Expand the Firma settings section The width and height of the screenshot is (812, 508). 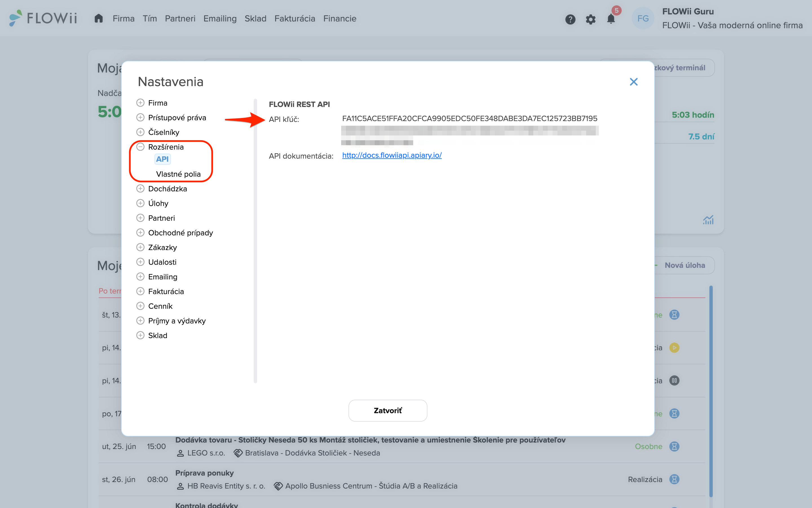tap(140, 102)
